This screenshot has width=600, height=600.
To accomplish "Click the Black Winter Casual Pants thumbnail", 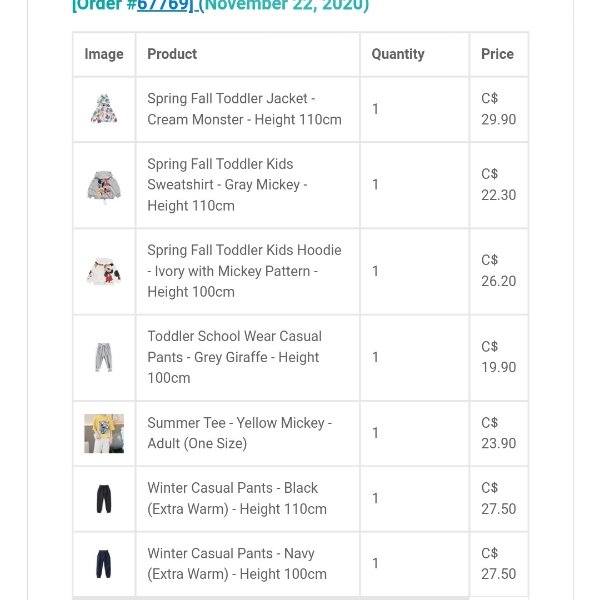I will 104,498.
